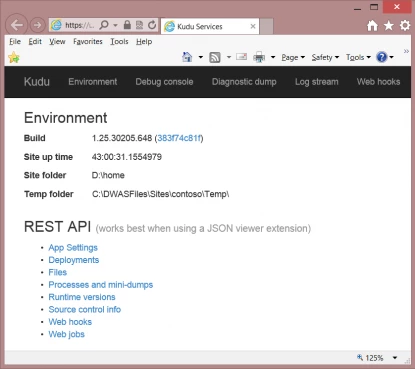Expand the feeds dropdown arrow
Screen dimensions: 415x369
pos(229,57)
